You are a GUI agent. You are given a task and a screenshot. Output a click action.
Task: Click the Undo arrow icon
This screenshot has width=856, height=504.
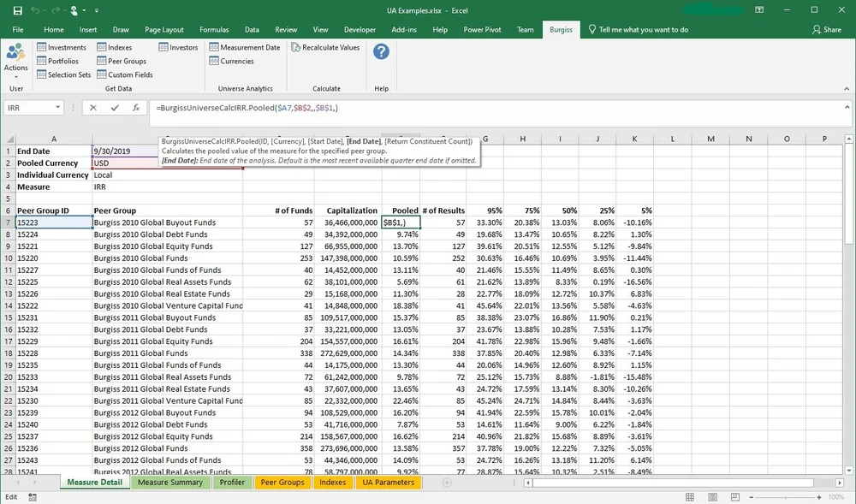click(x=35, y=10)
